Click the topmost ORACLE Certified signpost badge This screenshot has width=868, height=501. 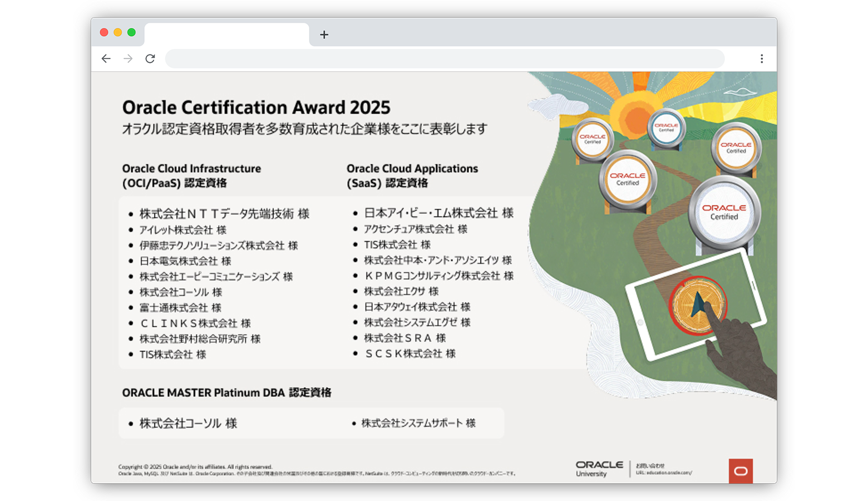666,127
